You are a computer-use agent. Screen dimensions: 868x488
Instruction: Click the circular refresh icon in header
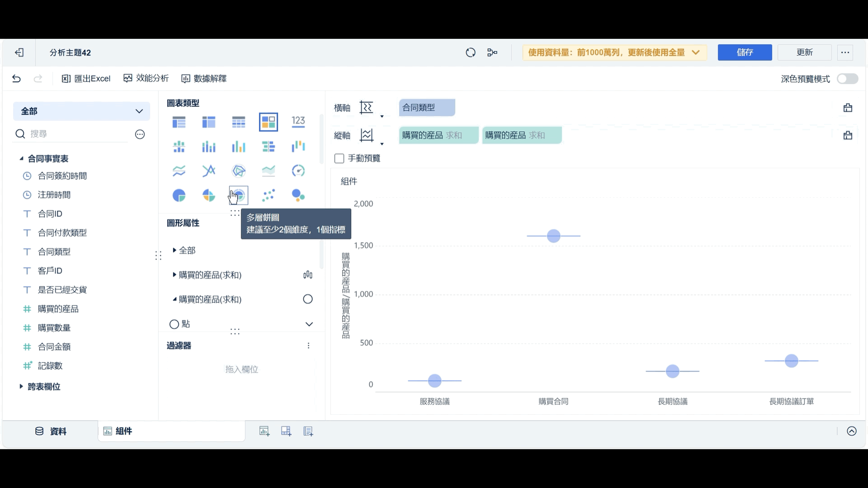pos(471,52)
